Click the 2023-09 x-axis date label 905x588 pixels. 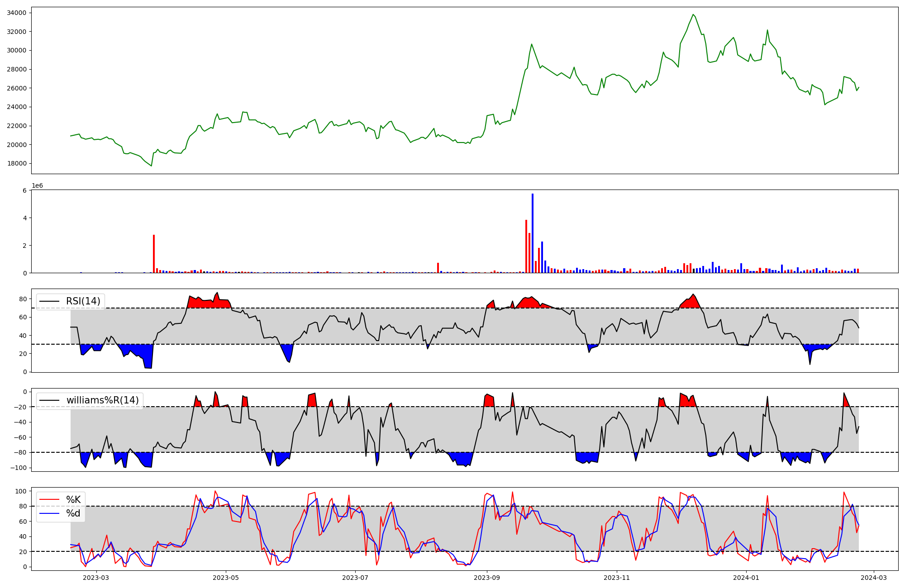(x=487, y=578)
